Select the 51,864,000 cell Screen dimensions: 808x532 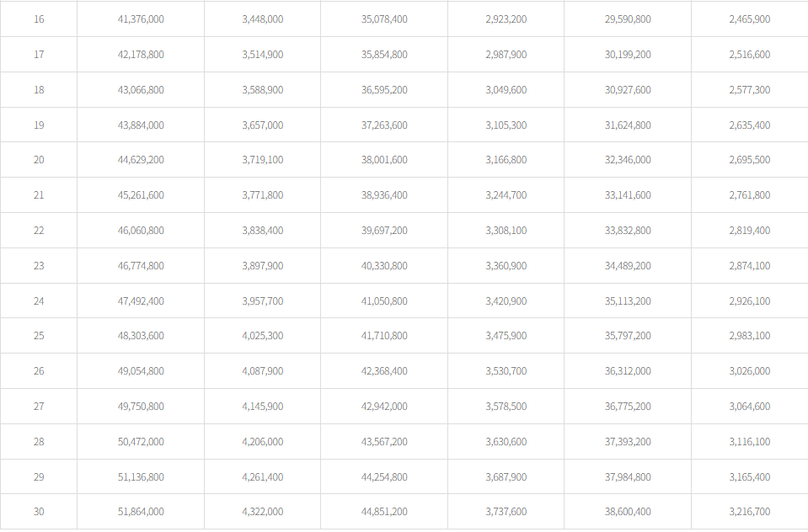click(x=141, y=512)
